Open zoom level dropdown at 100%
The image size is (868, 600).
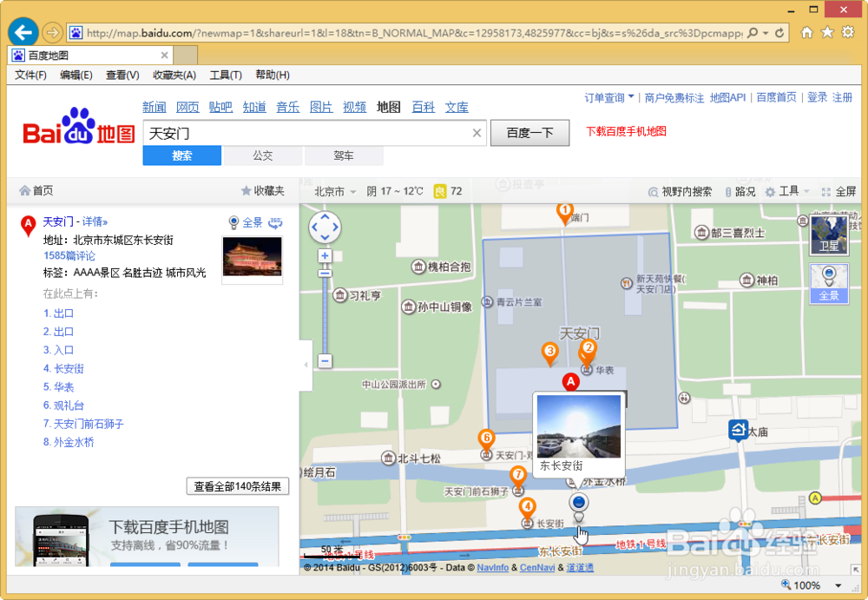838,585
